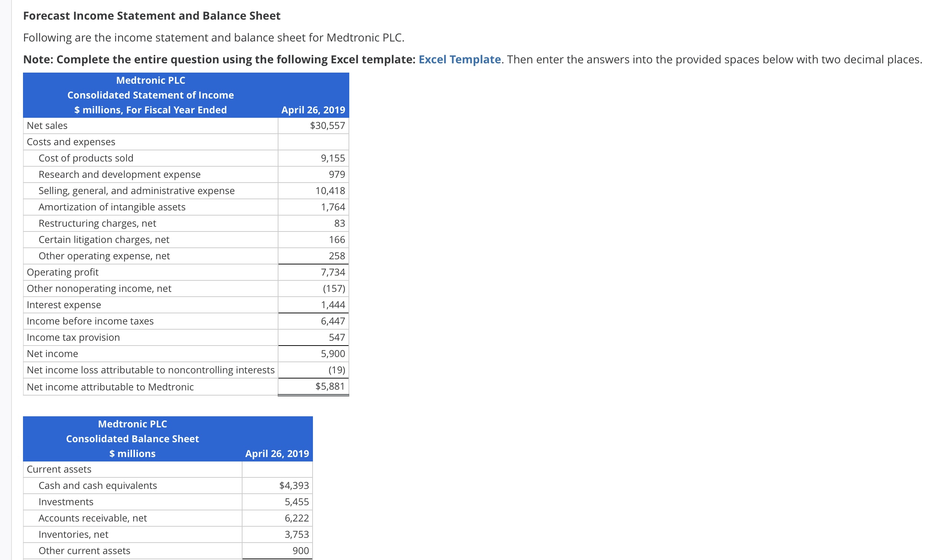The width and height of the screenshot is (934, 560).
Task: Select the Cost of products sold row
Action: click(86, 158)
